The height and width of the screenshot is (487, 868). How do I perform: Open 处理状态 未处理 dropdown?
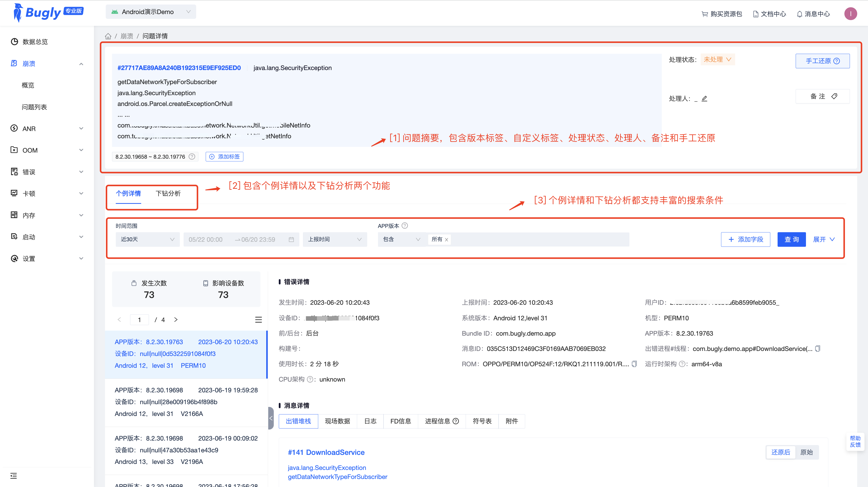click(717, 59)
